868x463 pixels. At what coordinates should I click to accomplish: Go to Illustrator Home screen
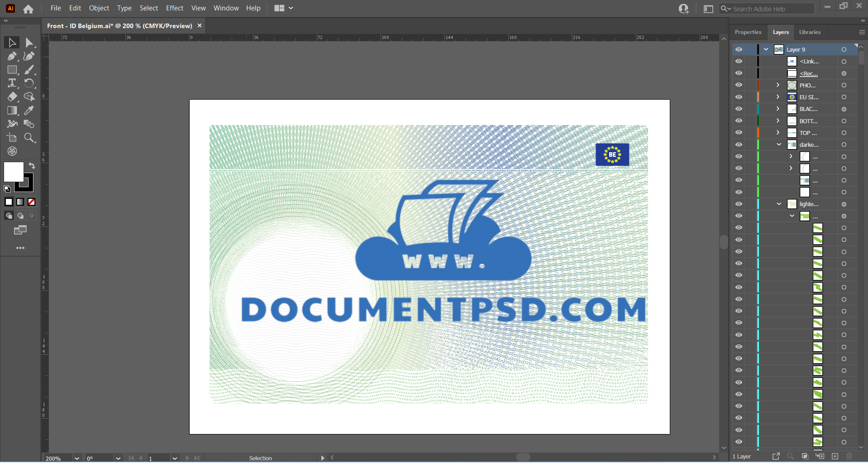click(29, 9)
